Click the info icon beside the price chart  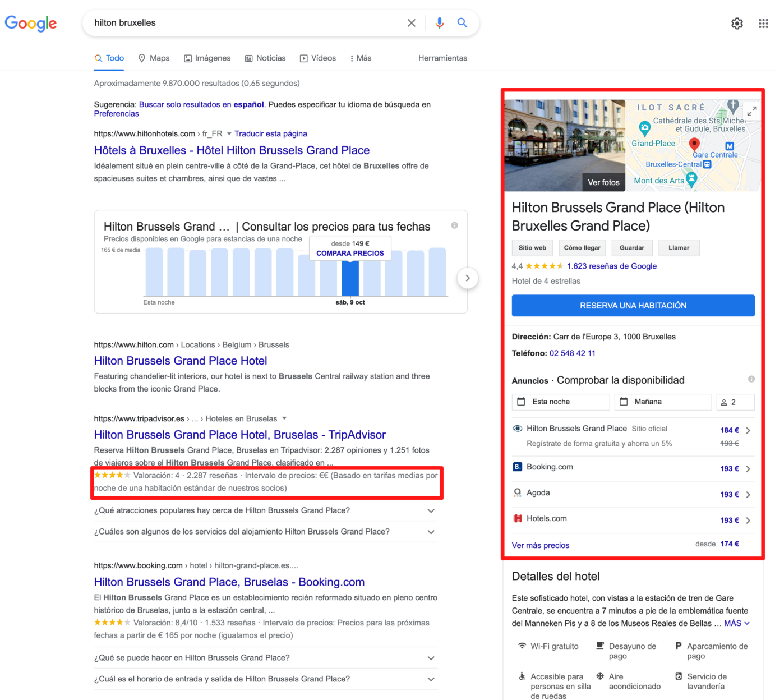click(454, 225)
